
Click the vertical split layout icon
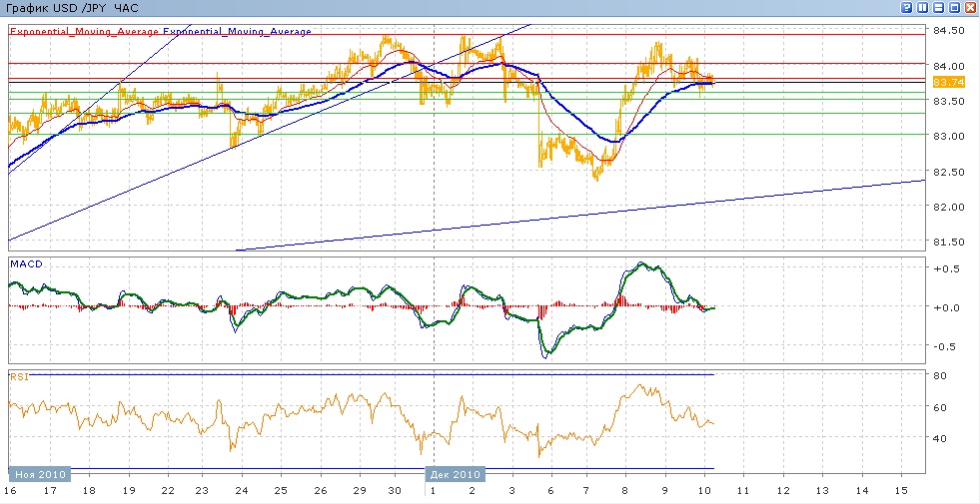click(923, 8)
